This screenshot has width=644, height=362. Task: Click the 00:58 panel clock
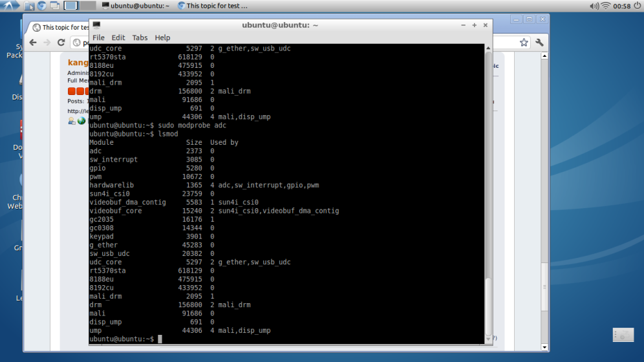click(621, 6)
